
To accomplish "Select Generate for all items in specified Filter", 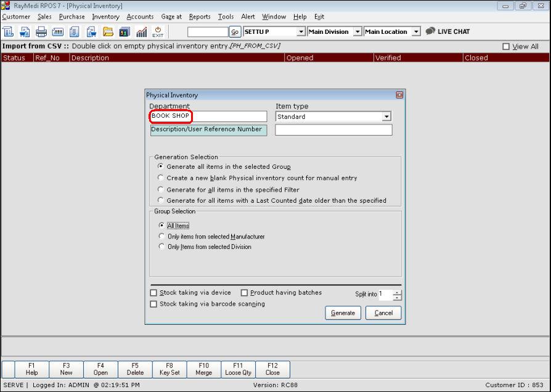I will click(x=161, y=189).
